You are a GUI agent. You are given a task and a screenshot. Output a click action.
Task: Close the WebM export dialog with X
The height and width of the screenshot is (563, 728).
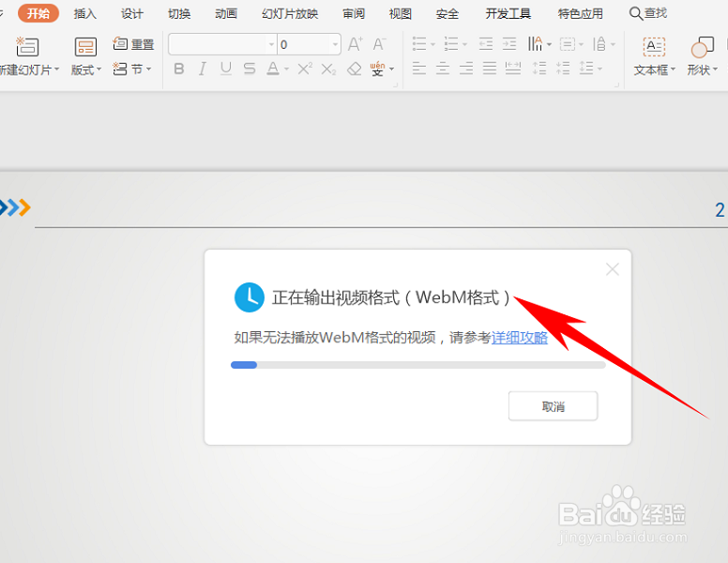(613, 269)
